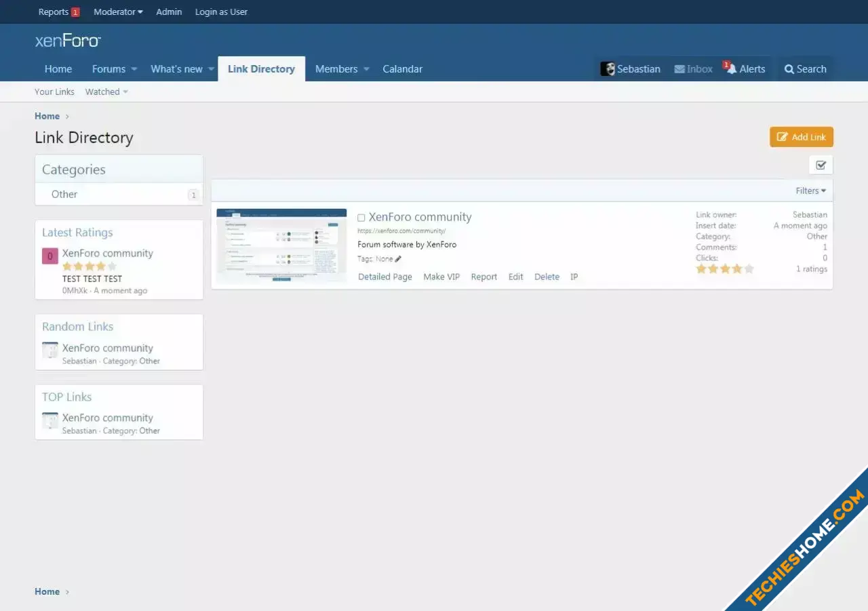This screenshot has width=868, height=611.
Task: Open the Reports link
Action: [x=54, y=12]
